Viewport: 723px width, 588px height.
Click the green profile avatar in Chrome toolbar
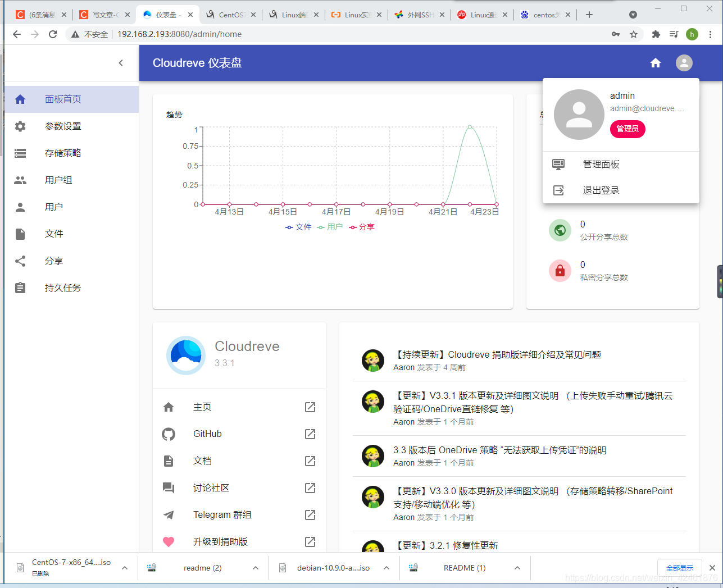pos(692,34)
